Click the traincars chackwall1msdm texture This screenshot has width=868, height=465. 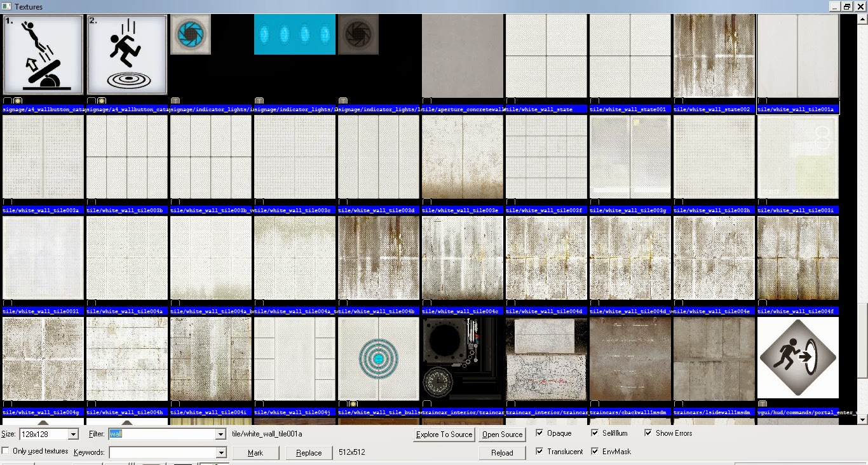tap(630, 358)
